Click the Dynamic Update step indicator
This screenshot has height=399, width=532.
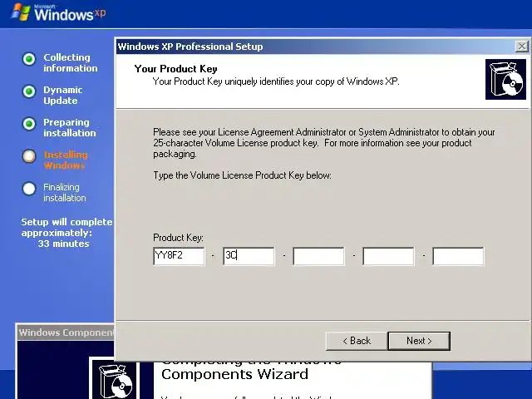click(x=29, y=91)
